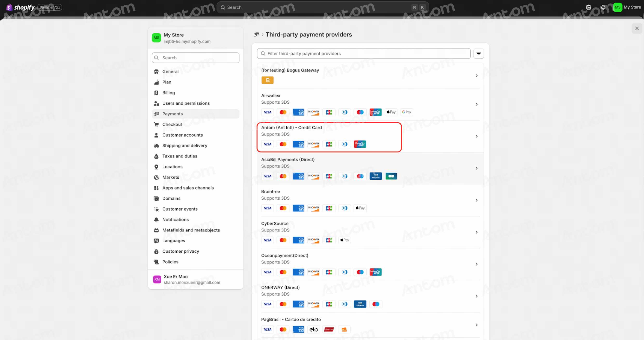Click the orange Bogus Gateway B icon

268,80
